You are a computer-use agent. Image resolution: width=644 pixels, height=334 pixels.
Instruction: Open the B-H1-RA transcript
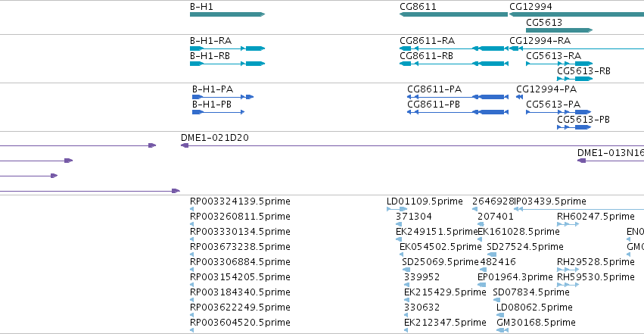point(227,48)
